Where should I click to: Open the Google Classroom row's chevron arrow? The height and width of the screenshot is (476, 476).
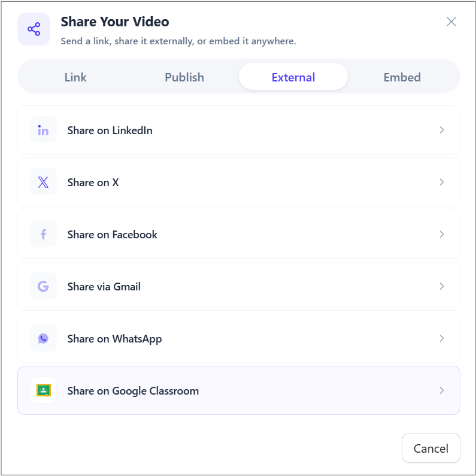pos(442,390)
